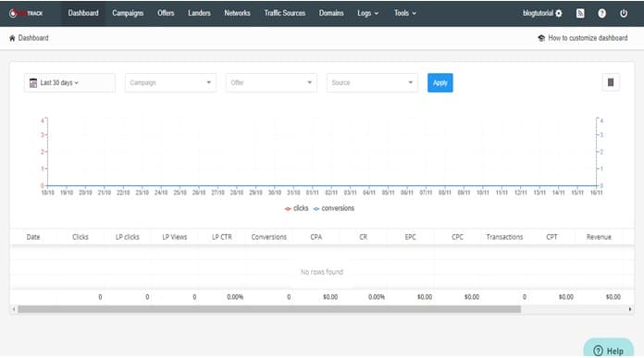The height and width of the screenshot is (358, 644).
Task: Navigate to Landers
Action: [199, 13]
